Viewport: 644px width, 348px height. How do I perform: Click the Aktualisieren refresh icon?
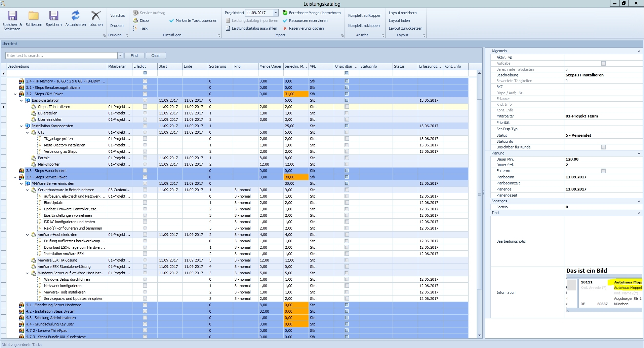pyautogui.click(x=75, y=16)
